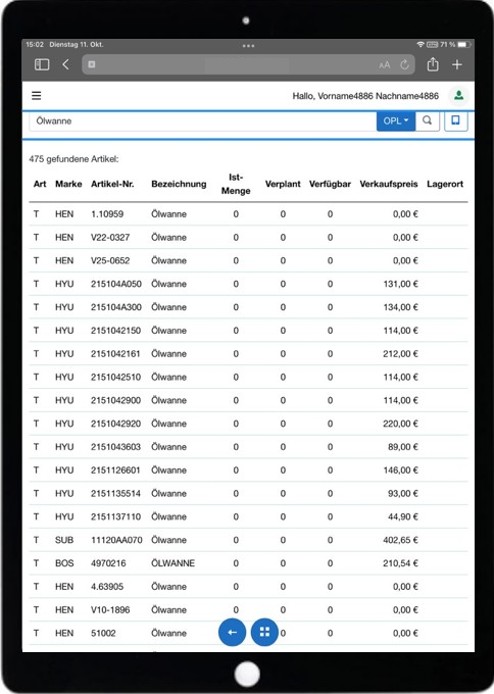Select article number V22-0327
Viewport: 494px width, 694px height.
[110, 238]
